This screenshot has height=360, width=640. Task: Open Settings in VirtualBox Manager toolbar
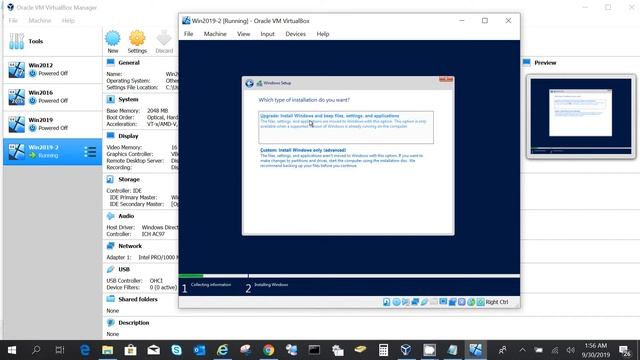click(x=137, y=42)
